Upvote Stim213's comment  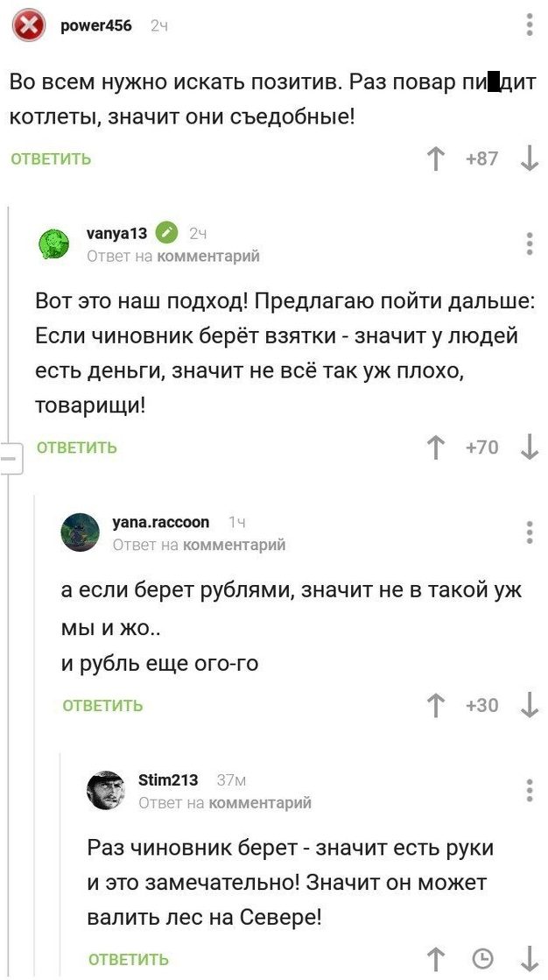(435, 958)
